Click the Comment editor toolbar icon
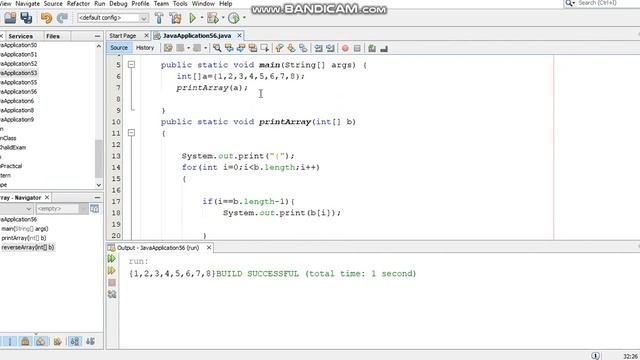Viewport: 640px width, 360px height. [372, 48]
